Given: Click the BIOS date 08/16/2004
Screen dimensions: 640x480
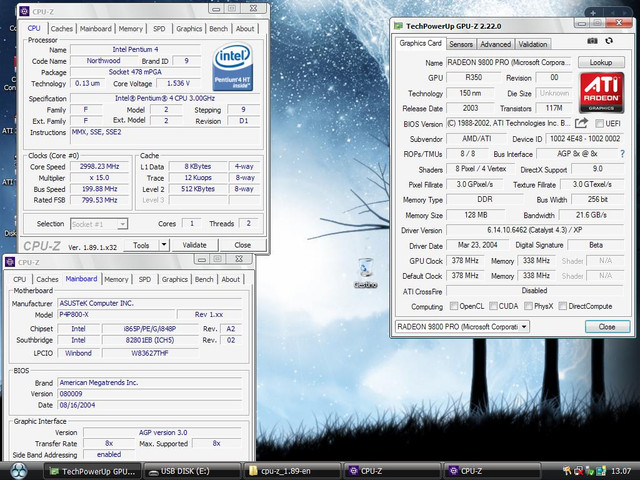Looking at the screenshot, I should [149, 405].
